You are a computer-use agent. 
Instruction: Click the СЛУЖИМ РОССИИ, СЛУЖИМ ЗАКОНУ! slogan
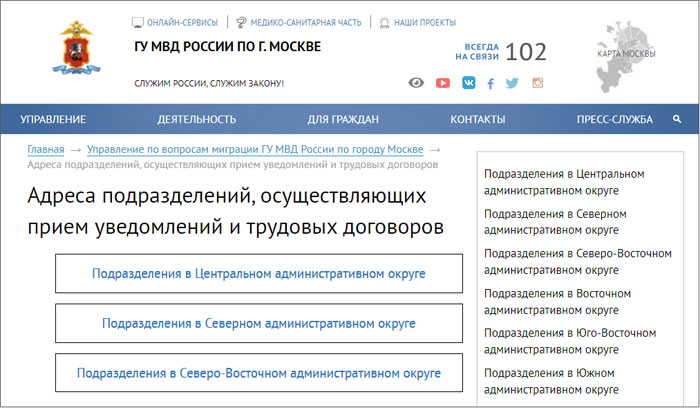(x=209, y=83)
